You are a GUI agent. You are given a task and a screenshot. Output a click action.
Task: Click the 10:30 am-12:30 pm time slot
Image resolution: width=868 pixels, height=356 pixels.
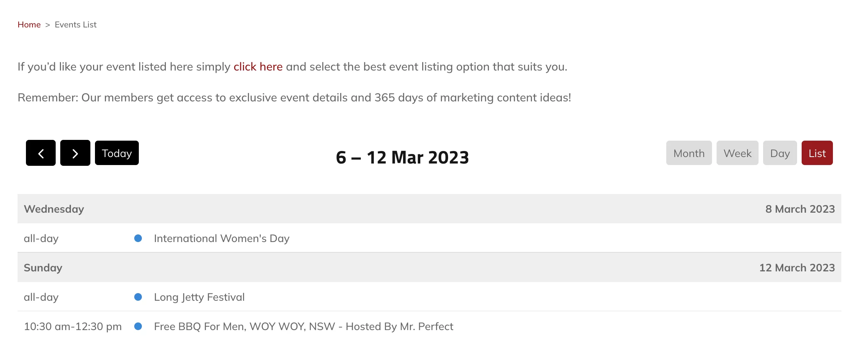click(x=73, y=327)
